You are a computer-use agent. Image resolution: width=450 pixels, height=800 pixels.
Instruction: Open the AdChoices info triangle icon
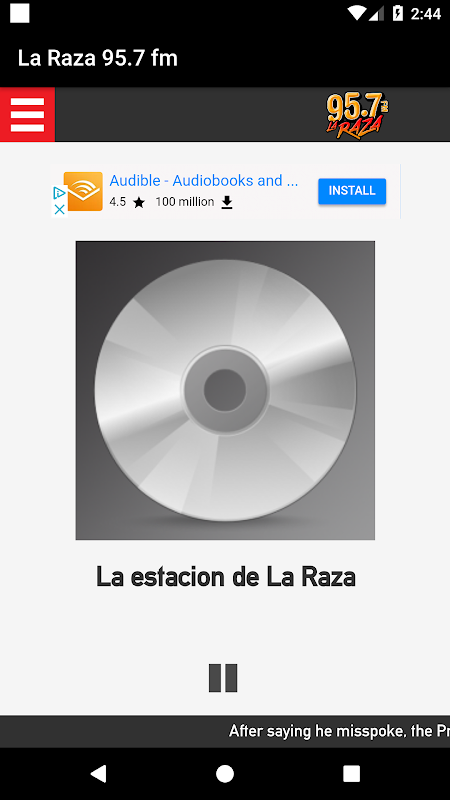[59, 193]
